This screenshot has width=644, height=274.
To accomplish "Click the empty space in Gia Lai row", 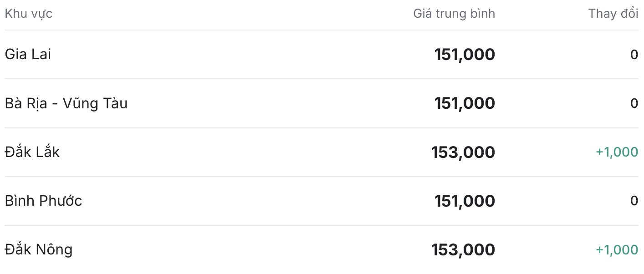I will (241, 55).
